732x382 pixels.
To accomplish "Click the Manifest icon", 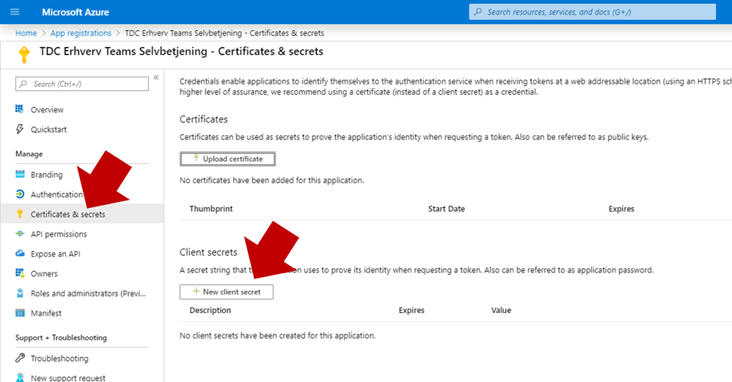I will [x=20, y=312].
